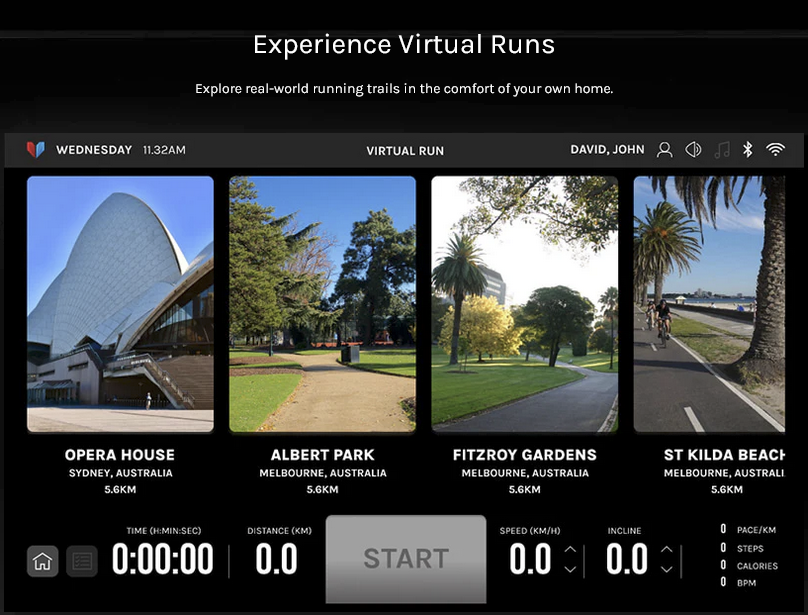Click the sound volume icon
Image resolution: width=808 pixels, height=615 pixels.
693,150
